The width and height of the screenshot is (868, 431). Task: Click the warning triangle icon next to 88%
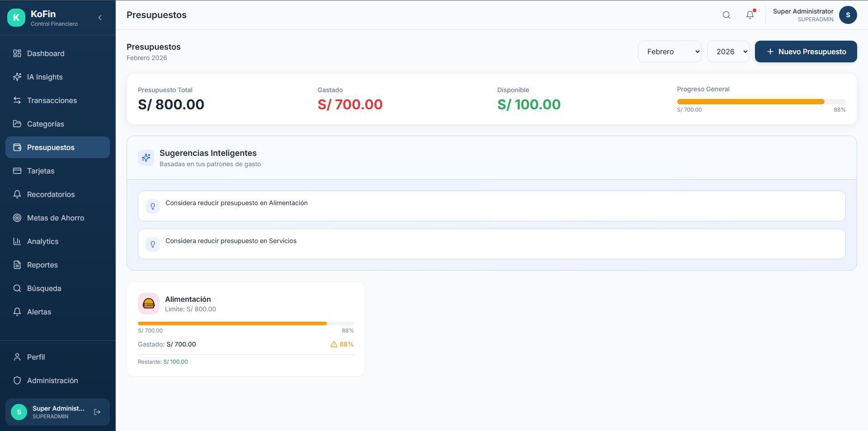[334, 344]
